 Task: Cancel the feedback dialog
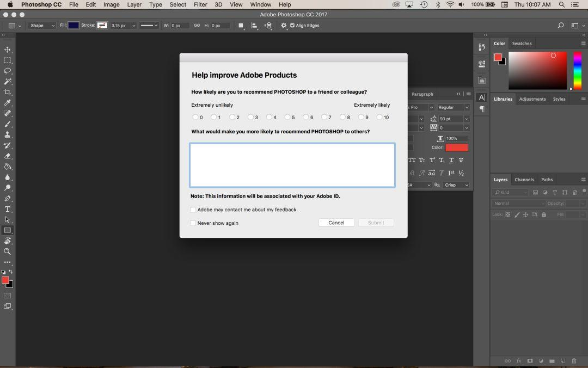click(x=336, y=223)
